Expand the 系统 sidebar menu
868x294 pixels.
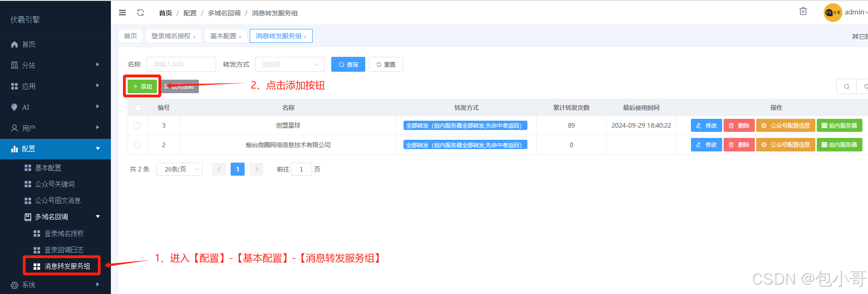click(97, 284)
